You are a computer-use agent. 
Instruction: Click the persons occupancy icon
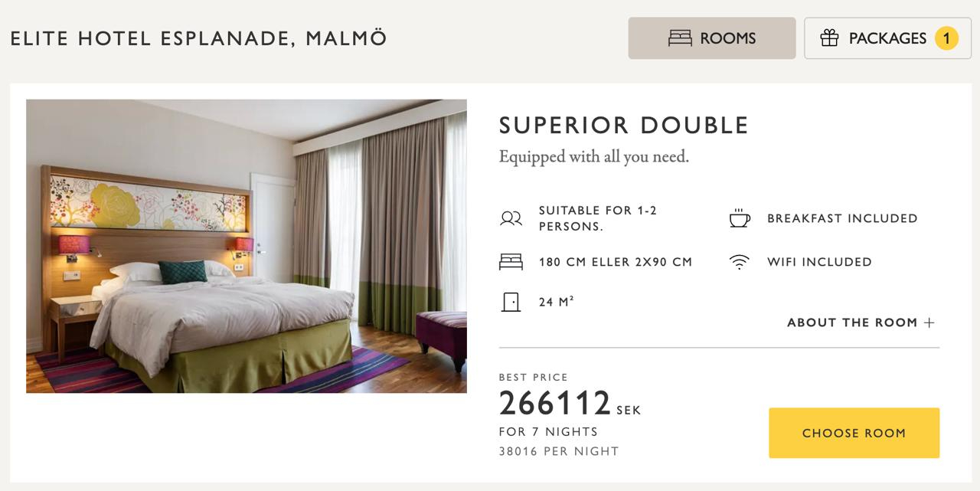click(511, 218)
